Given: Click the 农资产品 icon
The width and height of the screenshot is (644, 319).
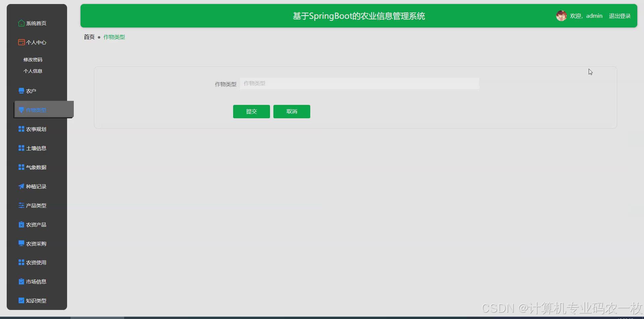Looking at the screenshot, I should pos(21,224).
